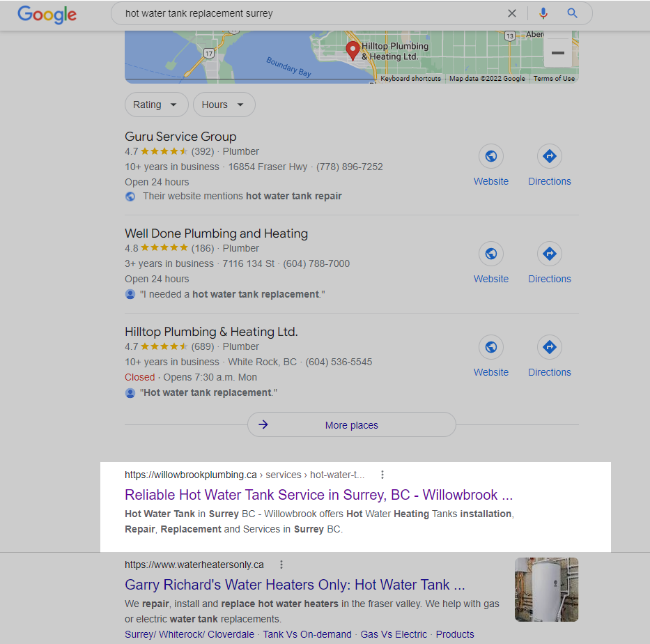Viewport: 650px width, 644px height.
Task: Open the Tank Vs On-demand sitelink
Action: 307,634
